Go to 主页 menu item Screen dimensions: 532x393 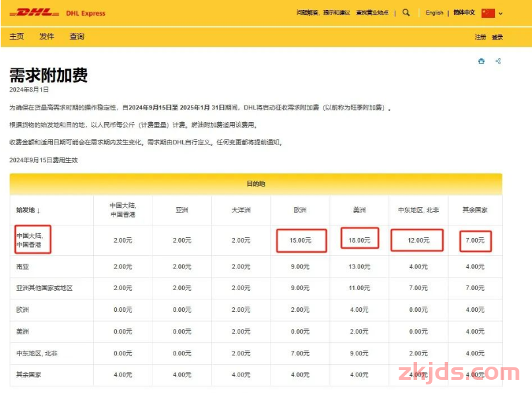17,36
